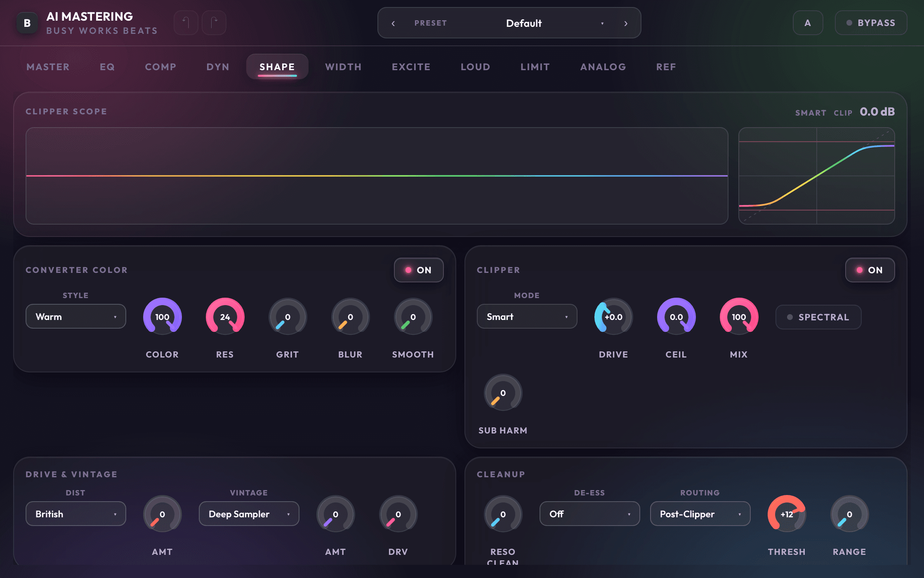
Task: Click the DRV knob
Action: (x=398, y=514)
